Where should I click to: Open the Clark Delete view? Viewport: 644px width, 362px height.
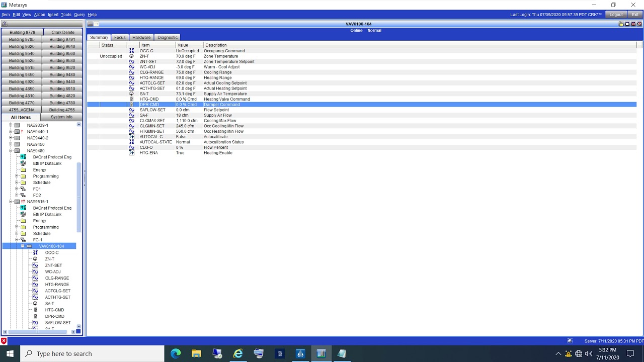click(x=62, y=32)
